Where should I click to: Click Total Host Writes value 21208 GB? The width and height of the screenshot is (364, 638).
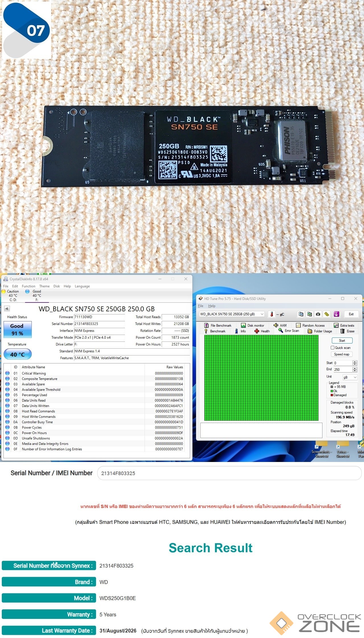[x=176, y=324]
